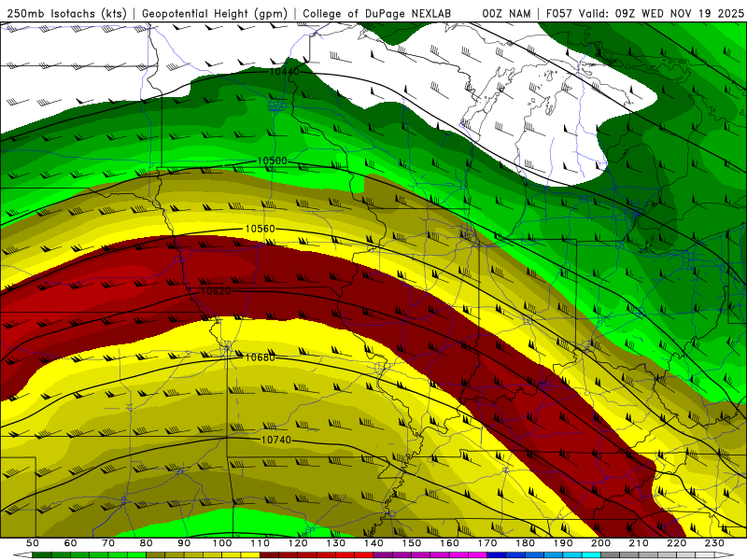This screenshot has height=560, width=747.
Task: Click the 10500 height contour label
Action: tap(272, 161)
